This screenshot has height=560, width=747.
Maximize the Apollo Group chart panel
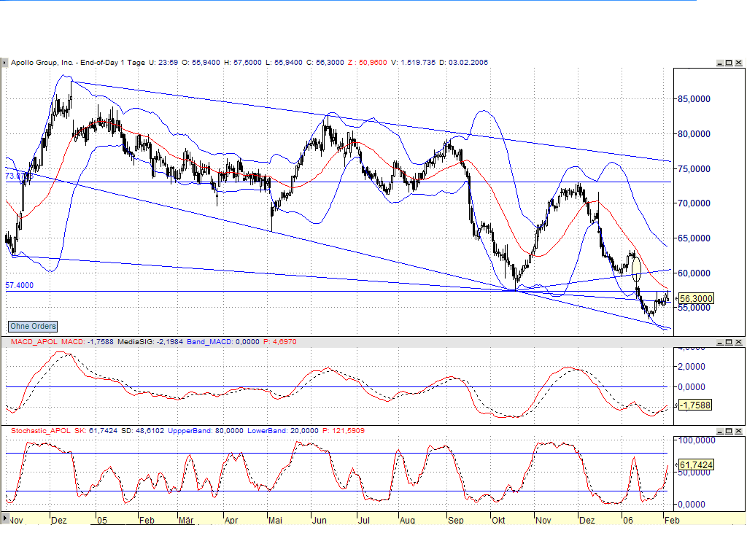tap(727, 63)
